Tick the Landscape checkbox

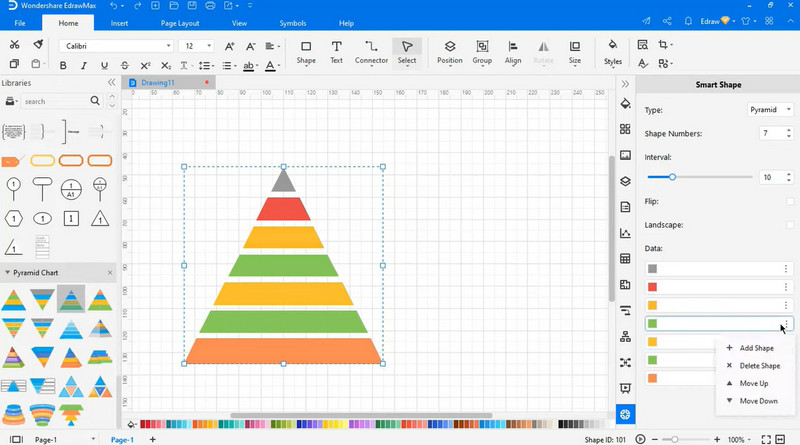coord(790,225)
